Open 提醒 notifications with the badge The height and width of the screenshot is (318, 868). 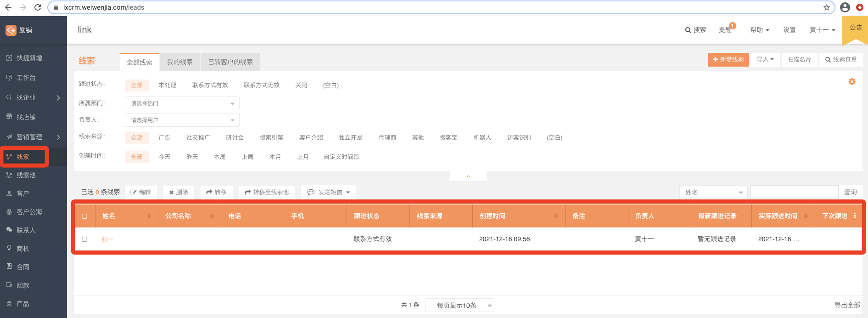point(726,29)
